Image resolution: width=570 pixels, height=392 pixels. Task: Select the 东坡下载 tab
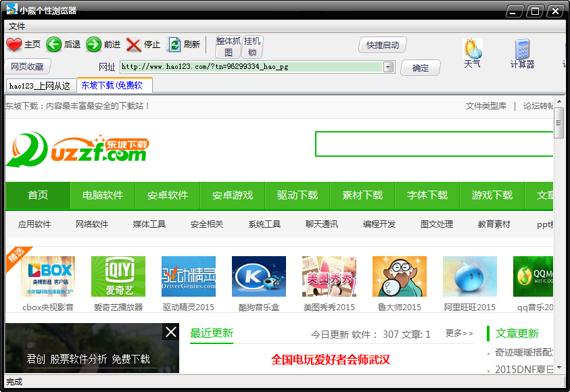[x=114, y=85]
